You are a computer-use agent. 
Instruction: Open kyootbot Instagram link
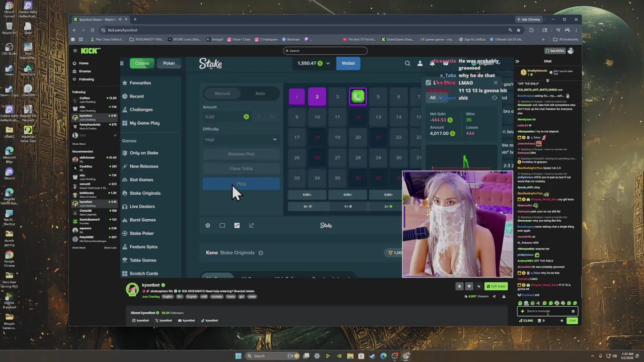(x=140, y=321)
